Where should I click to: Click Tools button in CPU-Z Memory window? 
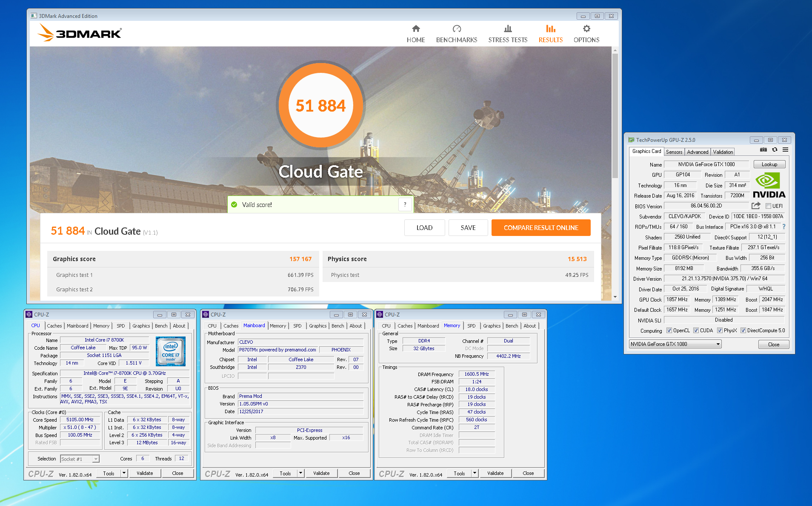[x=459, y=473]
